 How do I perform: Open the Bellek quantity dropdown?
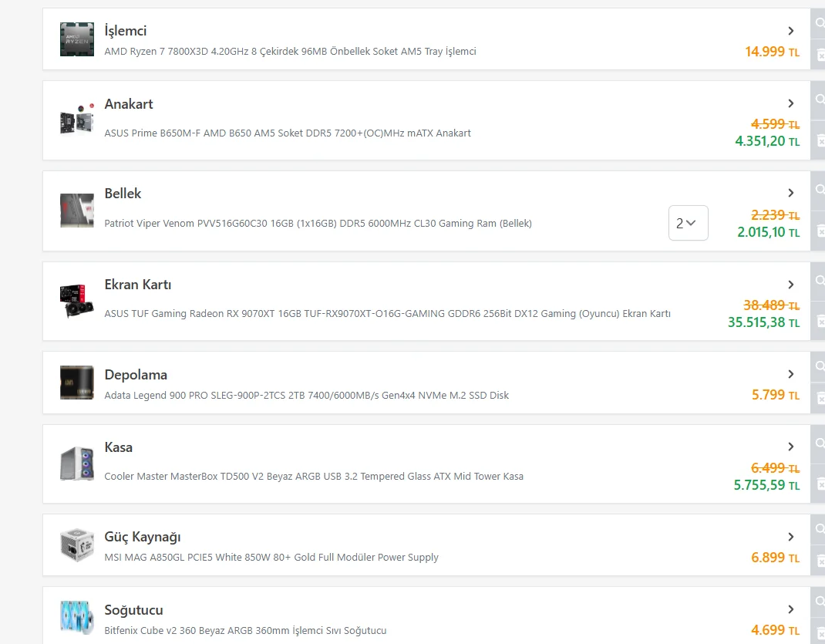point(688,223)
